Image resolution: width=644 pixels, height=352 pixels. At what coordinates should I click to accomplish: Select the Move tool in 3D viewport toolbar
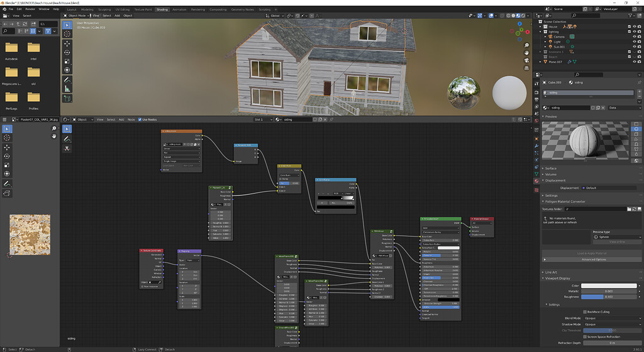tap(67, 43)
